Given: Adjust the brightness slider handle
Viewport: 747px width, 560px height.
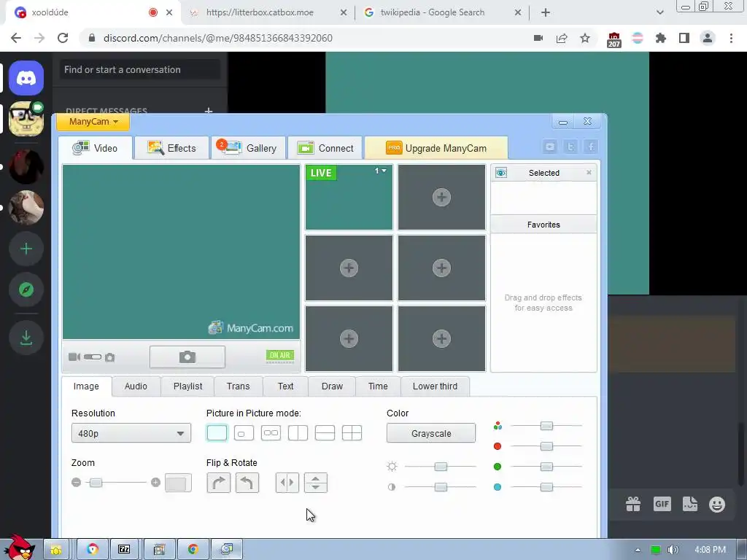Looking at the screenshot, I should pyautogui.click(x=441, y=466).
